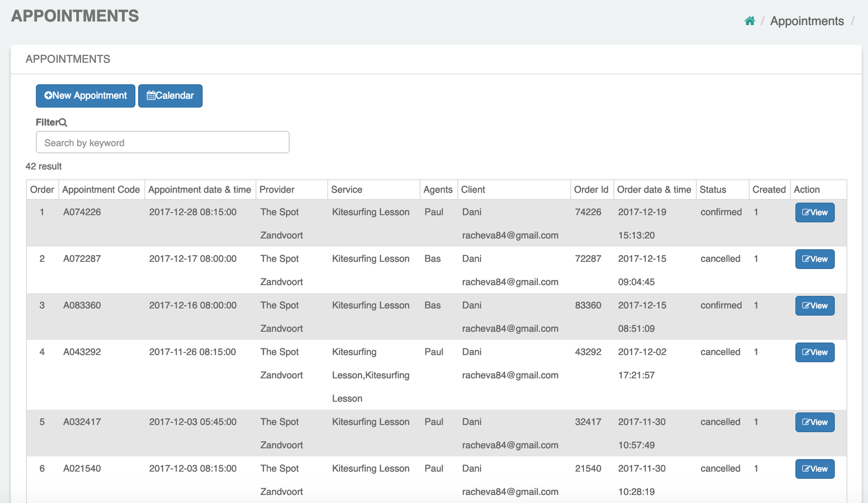The width and height of the screenshot is (868, 503).
Task: Click the Status column header
Action: (x=712, y=190)
